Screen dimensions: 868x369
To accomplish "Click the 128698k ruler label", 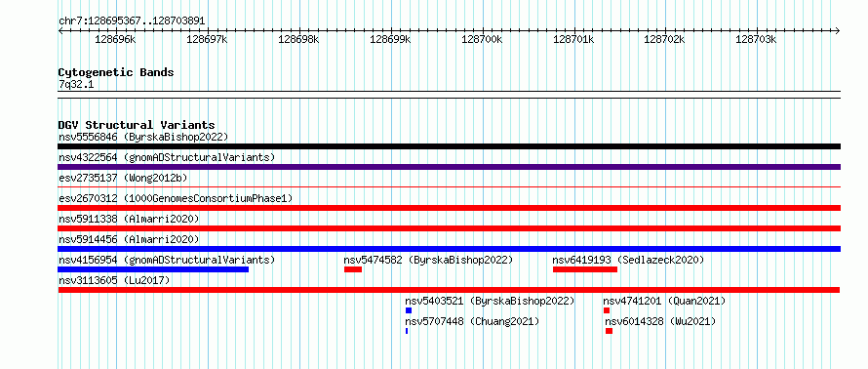I will (x=298, y=39).
